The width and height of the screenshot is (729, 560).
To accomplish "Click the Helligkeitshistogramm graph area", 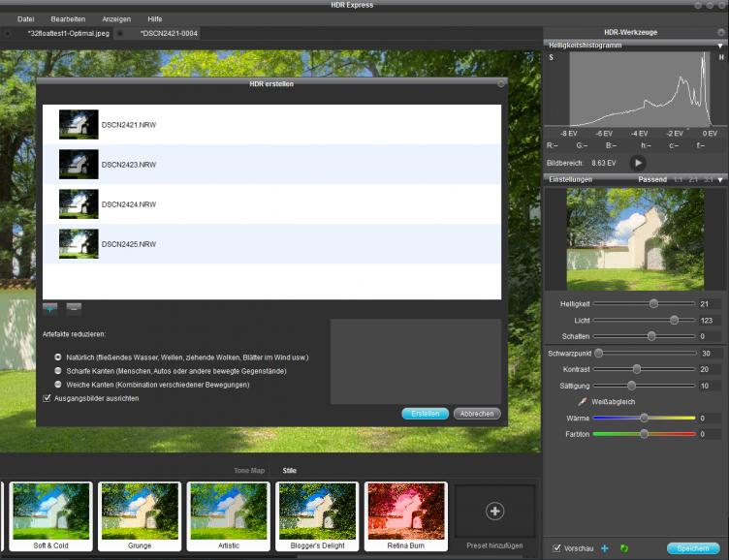I will [641, 89].
